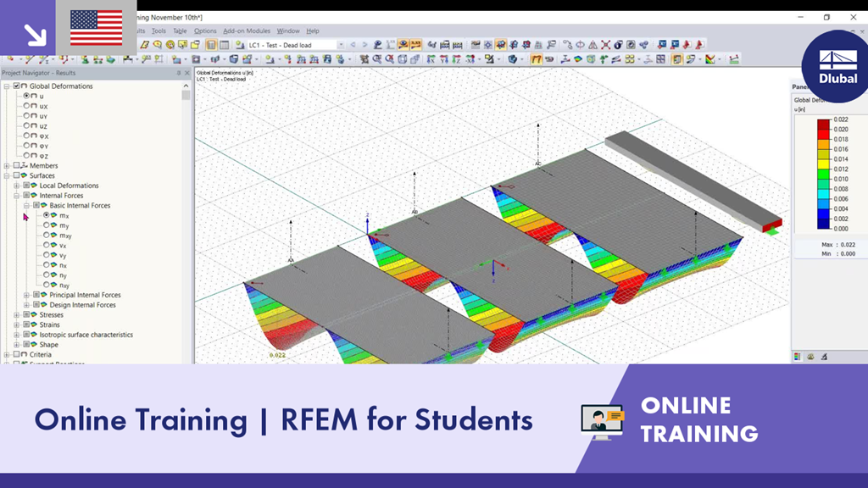The height and width of the screenshot is (488, 868).
Task: Click the navigator vertical scrollbar thumb
Action: (x=186, y=95)
